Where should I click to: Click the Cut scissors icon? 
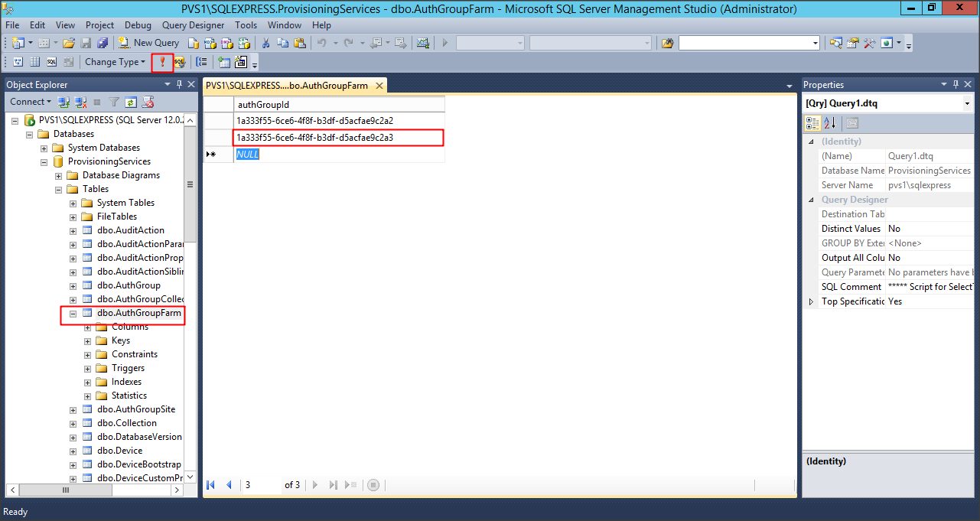(265, 43)
